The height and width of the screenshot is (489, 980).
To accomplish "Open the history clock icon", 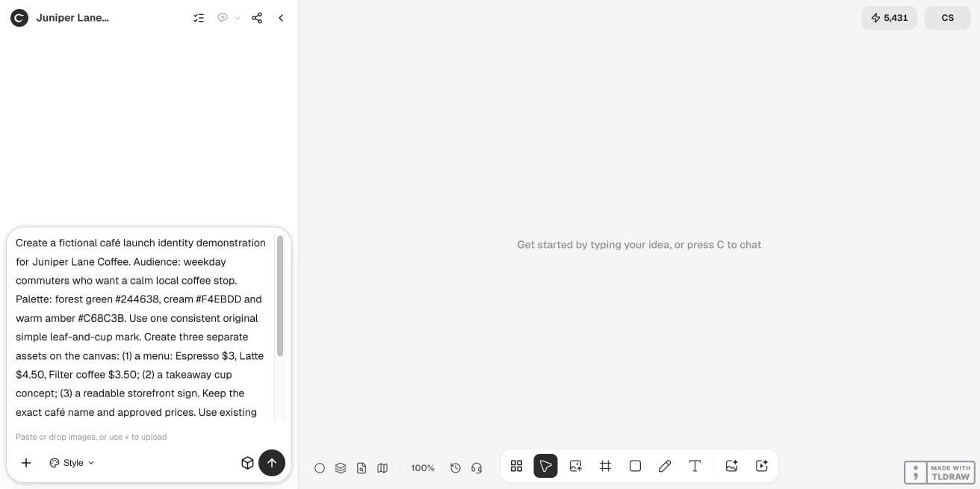I will tap(456, 468).
